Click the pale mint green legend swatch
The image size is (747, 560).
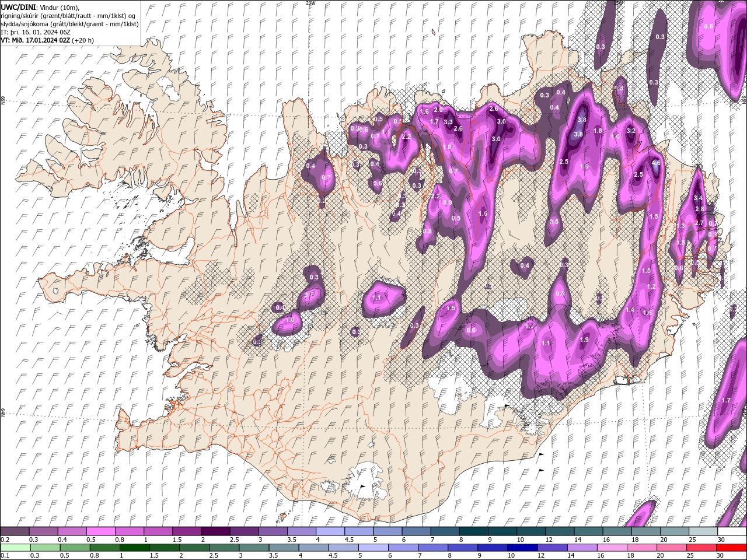pyautogui.click(x=15, y=547)
